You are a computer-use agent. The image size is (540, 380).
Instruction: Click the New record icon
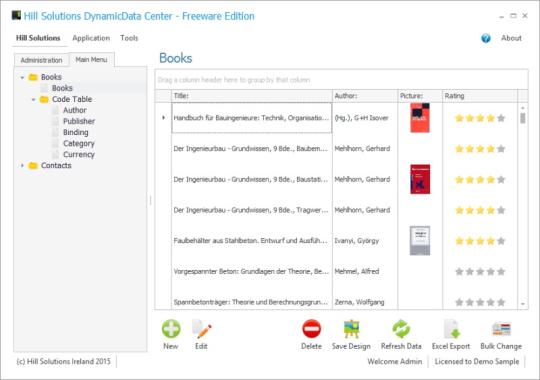[171, 329]
